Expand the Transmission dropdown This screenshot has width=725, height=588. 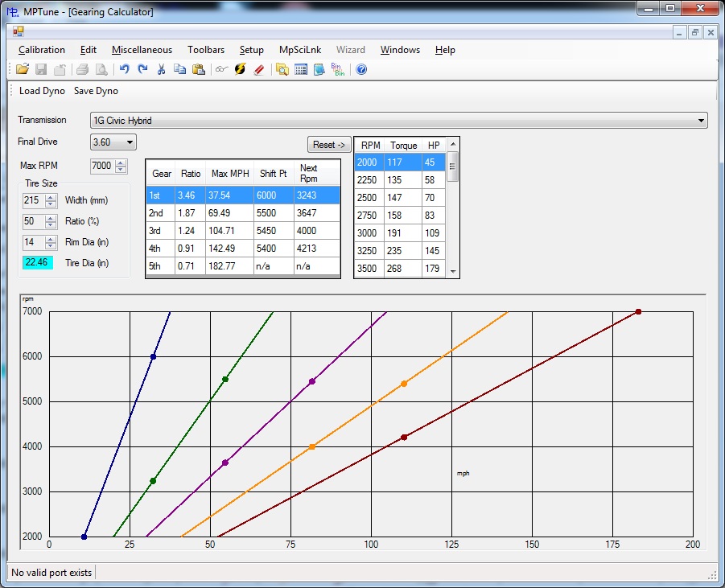pyautogui.click(x=701, y=121)
